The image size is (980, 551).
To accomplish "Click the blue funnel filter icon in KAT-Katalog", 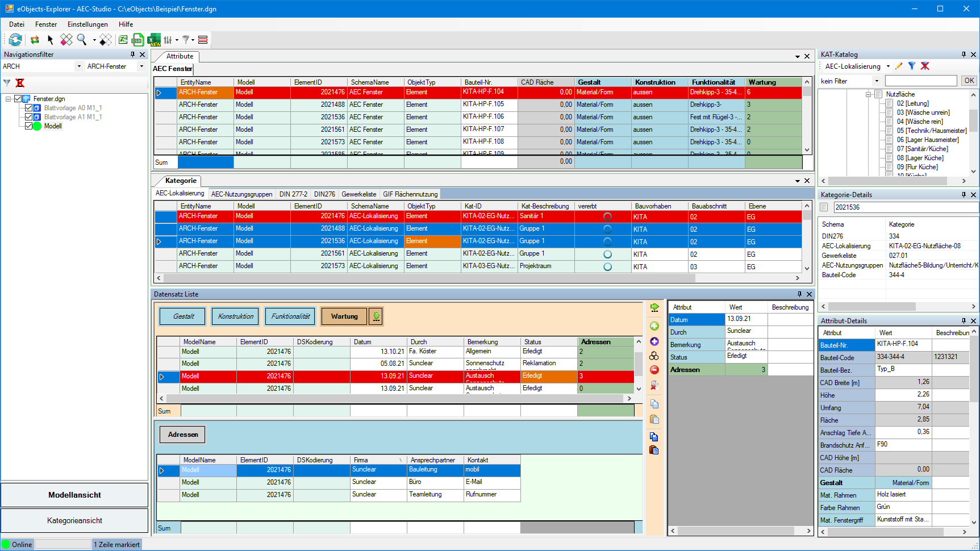I will pyautogui.click(x=912, y=66).
